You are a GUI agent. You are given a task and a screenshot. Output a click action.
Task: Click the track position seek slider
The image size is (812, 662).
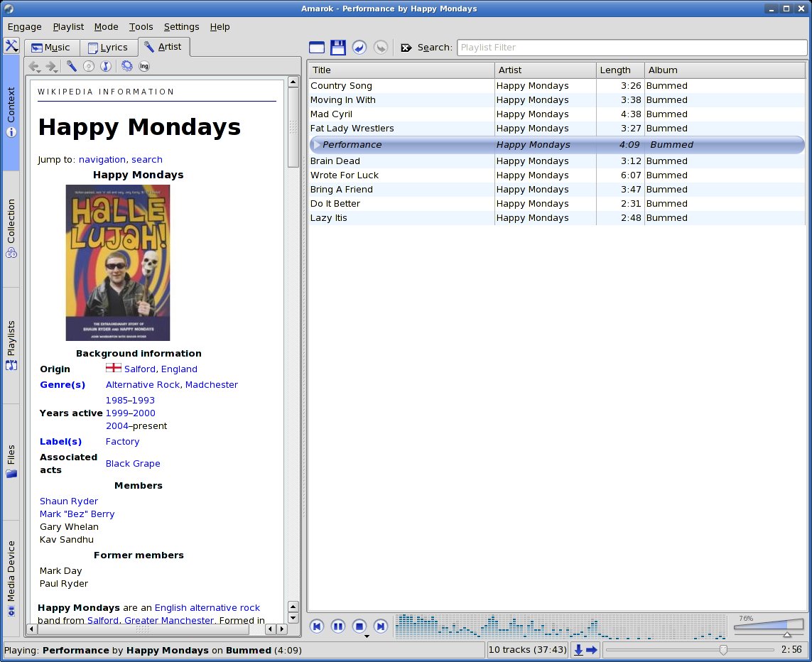[x=690, y=650]
